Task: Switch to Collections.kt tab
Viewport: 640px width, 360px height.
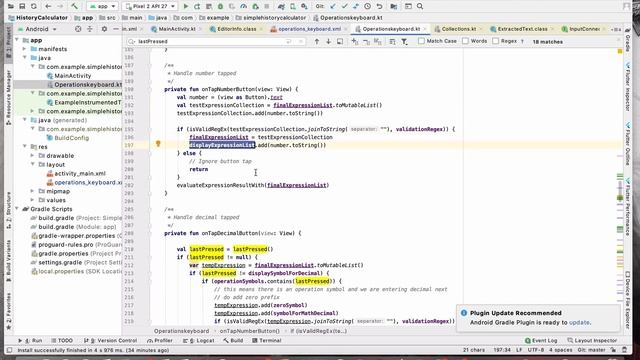Action: (458, 29)
